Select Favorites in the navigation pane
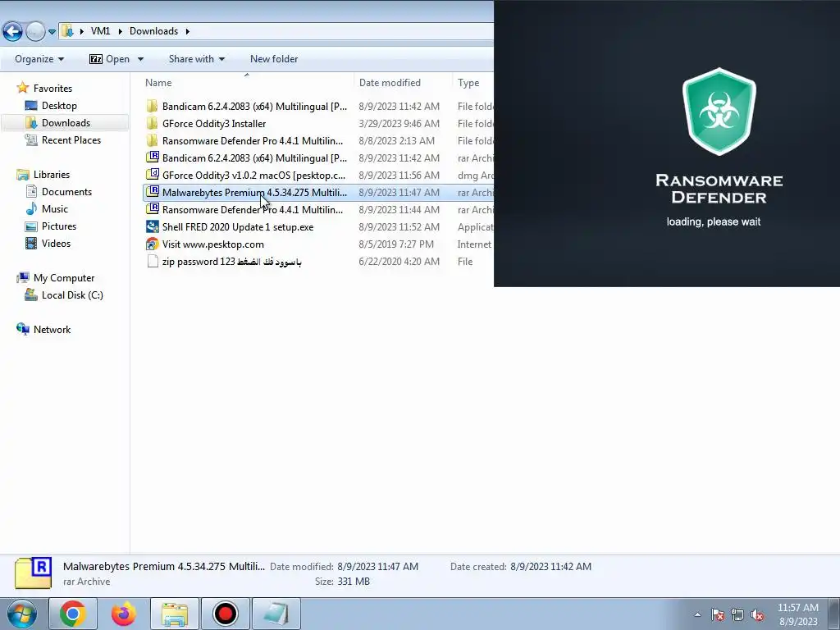Image resolution: width=840 pixels, height=630 pixels. (x=52, y=89)
